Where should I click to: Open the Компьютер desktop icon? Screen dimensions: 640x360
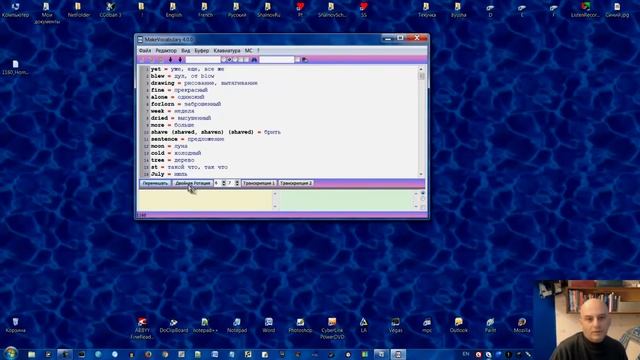16,10
